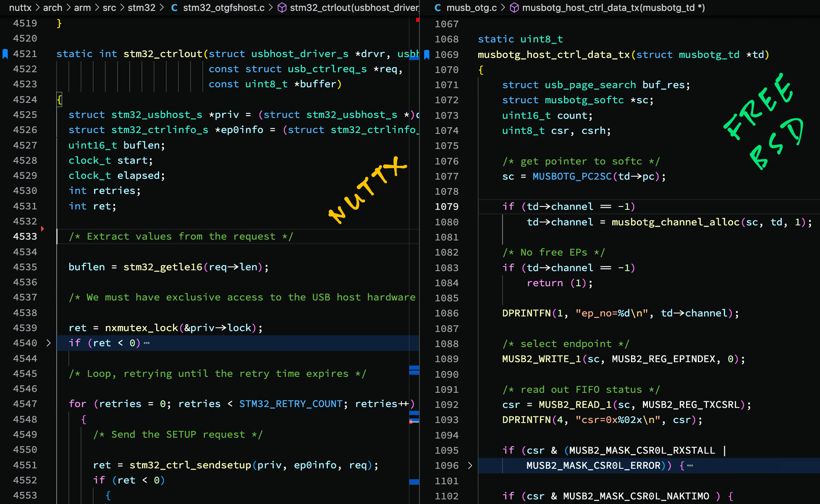
Task: Open the musbotg_host_ctrl_data_tx symbol breadcrumb
Action: tap(613, 8)
